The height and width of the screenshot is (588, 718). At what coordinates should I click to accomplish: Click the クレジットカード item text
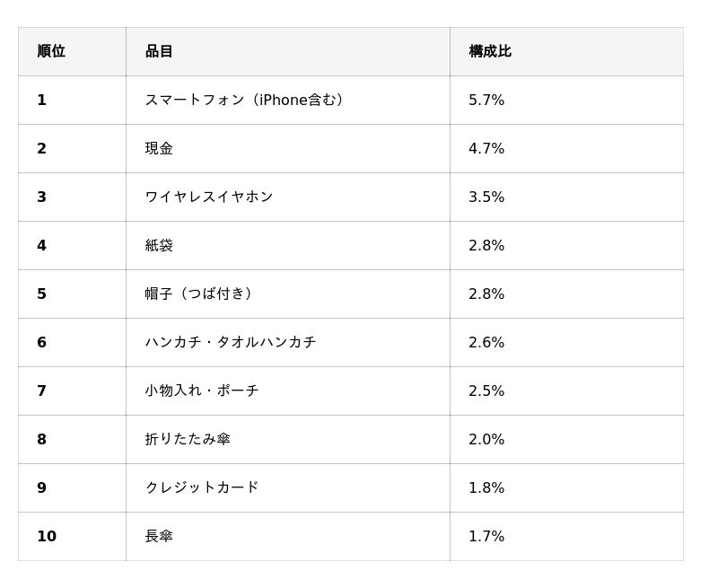[202, 487]
